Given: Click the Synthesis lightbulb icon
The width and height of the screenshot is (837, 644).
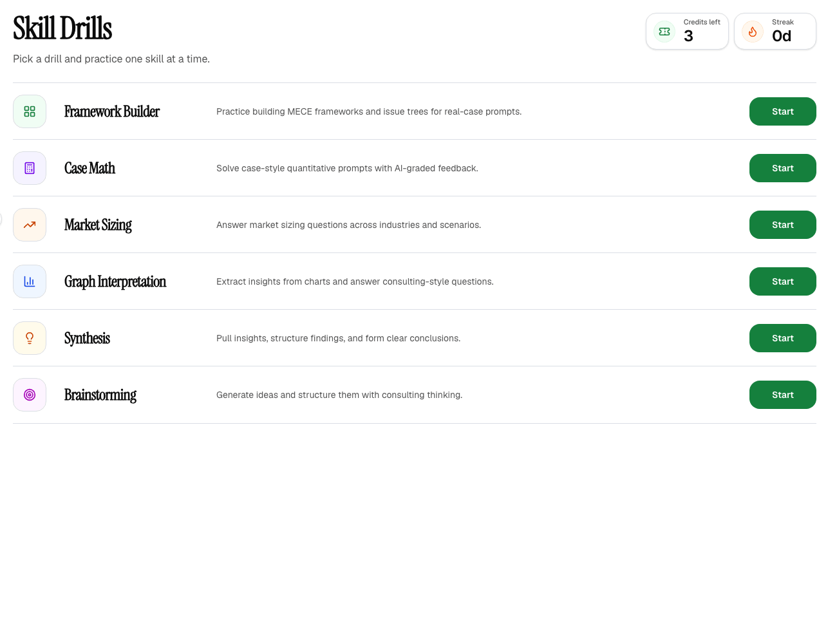Looking at the screenshot, I should 30,338.
